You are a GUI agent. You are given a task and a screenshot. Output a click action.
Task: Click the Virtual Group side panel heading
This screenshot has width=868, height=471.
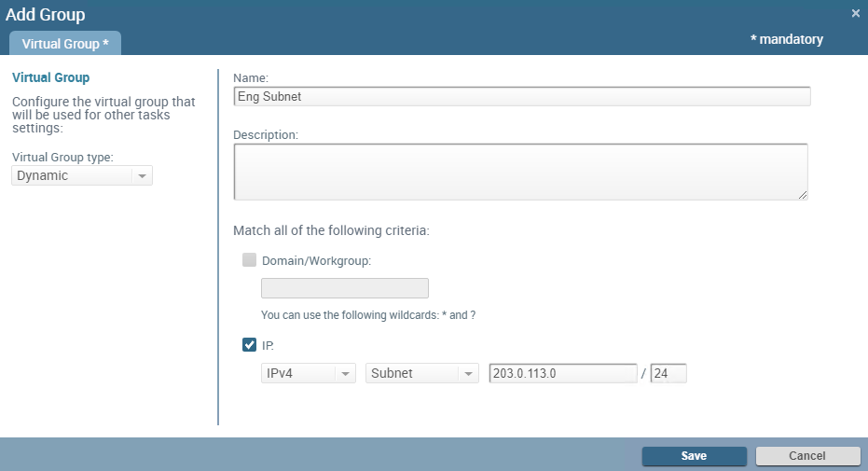click(x=50, y=77)
